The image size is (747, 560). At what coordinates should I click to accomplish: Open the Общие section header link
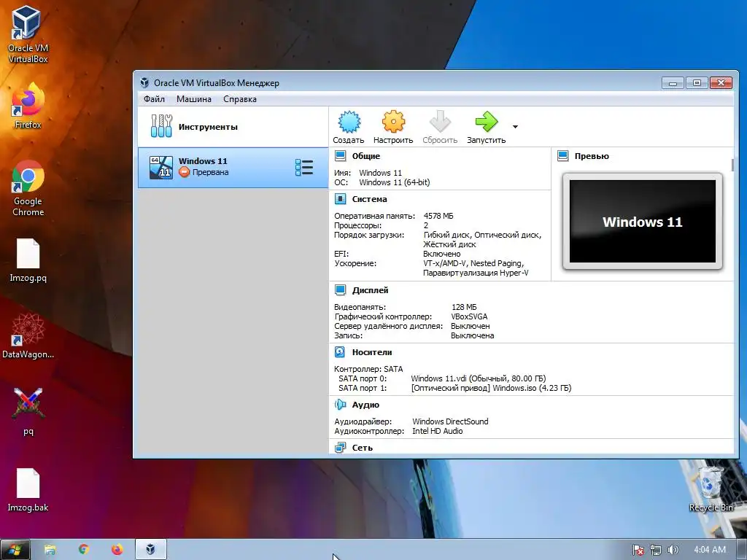tap(366, 156)
